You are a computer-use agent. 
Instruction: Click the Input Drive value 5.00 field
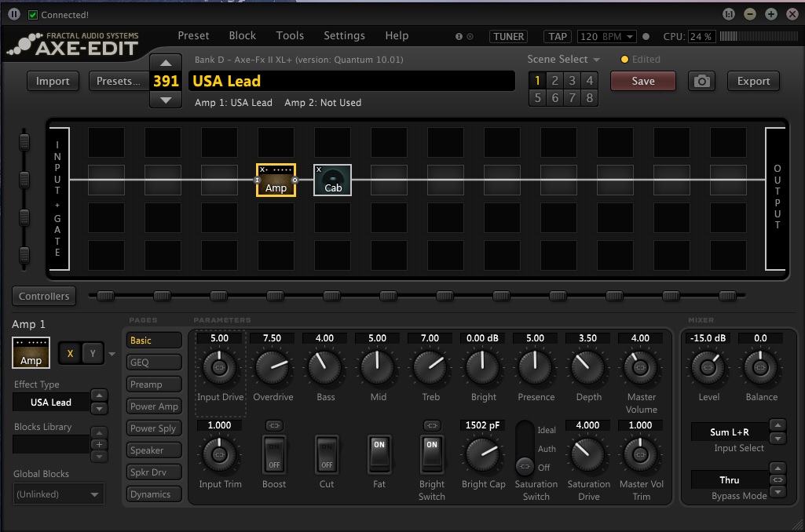219,338
